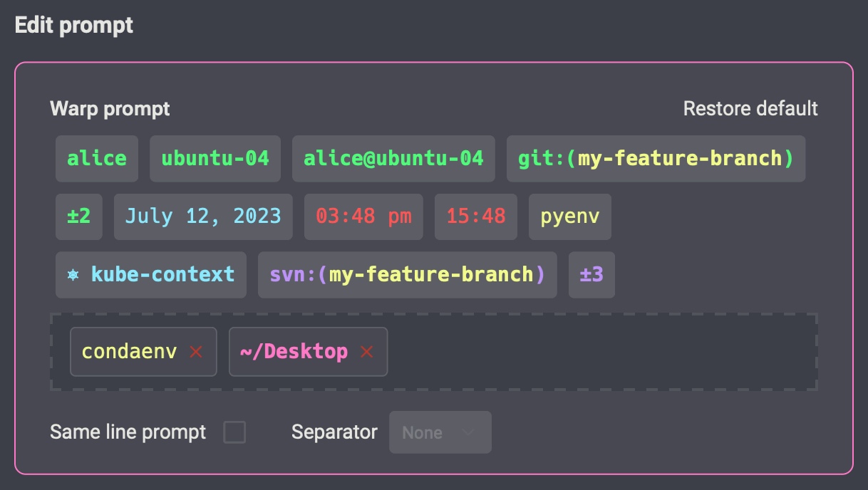Click the Restore default link
Image resolution: width=868 pixels, height=490 pixels.
pos(750,108)
